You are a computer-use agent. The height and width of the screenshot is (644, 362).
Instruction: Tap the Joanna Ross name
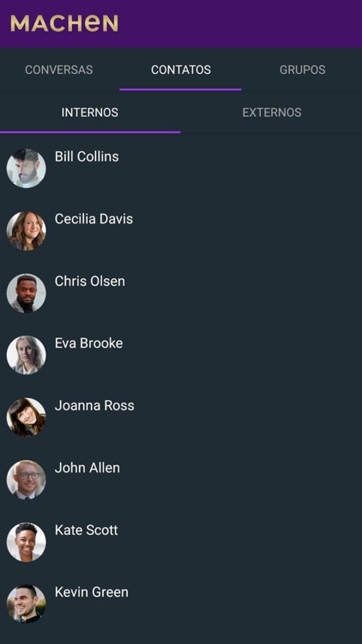click(94, 406)
